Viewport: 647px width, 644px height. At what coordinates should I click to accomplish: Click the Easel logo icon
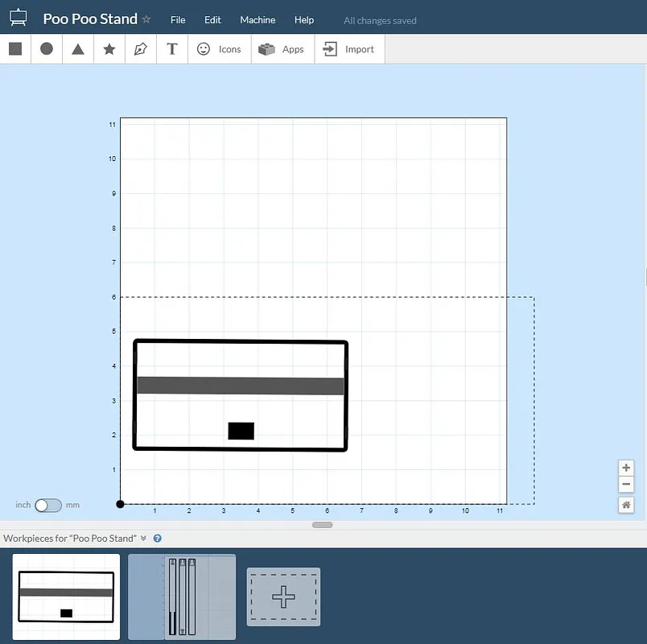[x=18, y=18]
